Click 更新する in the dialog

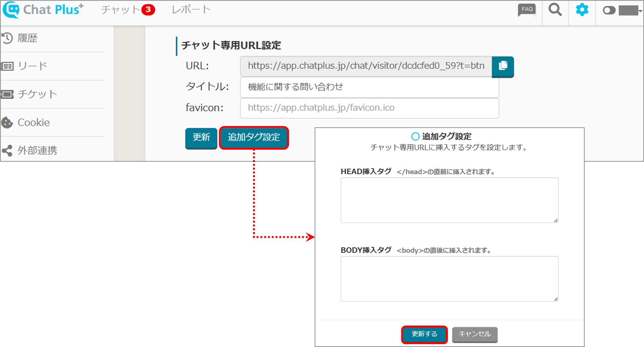[x=424, y=334]
